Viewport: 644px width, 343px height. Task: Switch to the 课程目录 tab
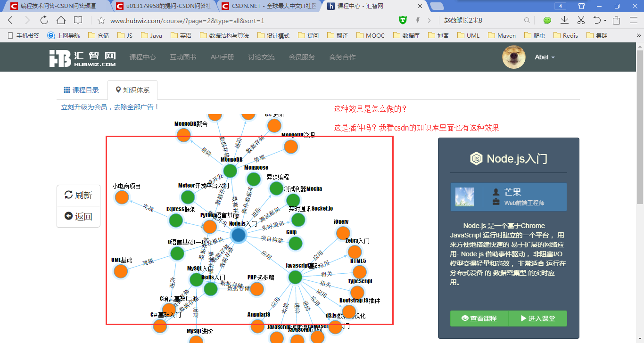pyautogui.click(x=82, y=90)
